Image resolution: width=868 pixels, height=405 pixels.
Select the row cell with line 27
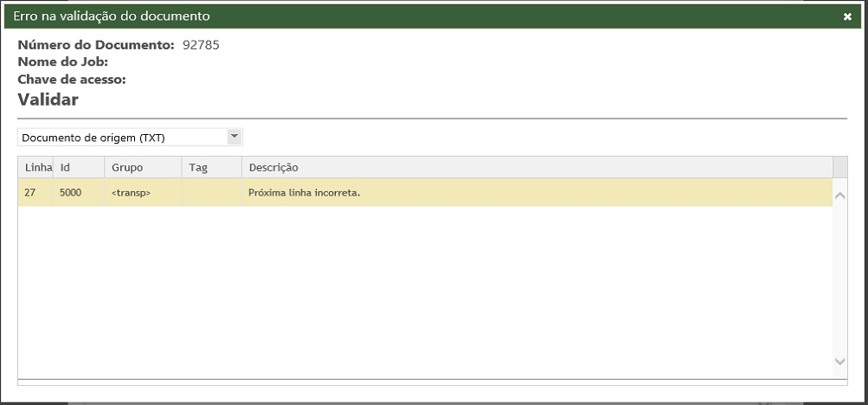[30, 193]
